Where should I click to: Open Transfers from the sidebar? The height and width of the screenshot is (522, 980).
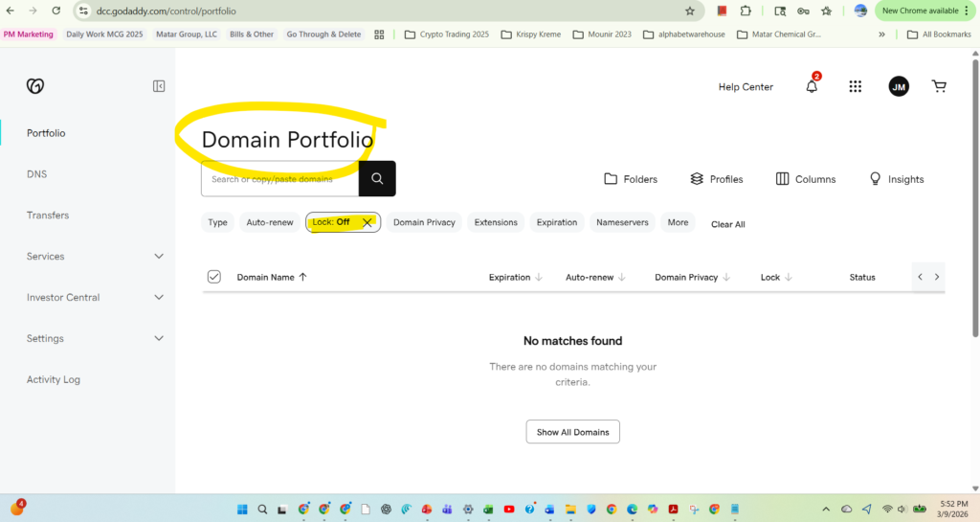tap(48, 216)
